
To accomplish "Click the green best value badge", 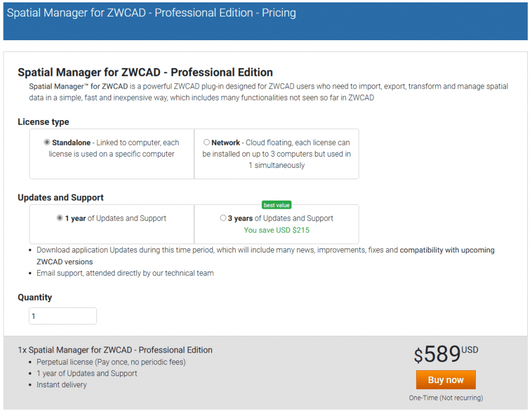I will coord(276,205).
